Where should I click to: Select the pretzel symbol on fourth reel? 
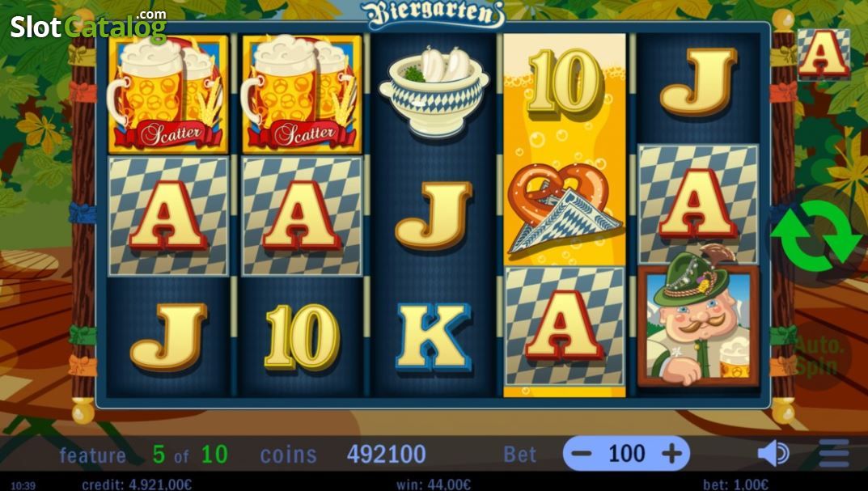point(564,208)
